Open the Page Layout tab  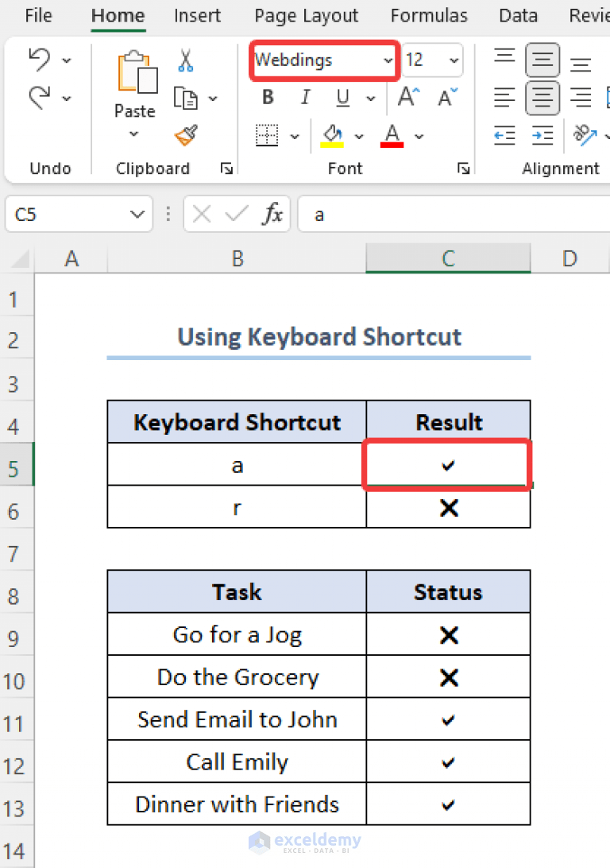[x=306, y=15]
